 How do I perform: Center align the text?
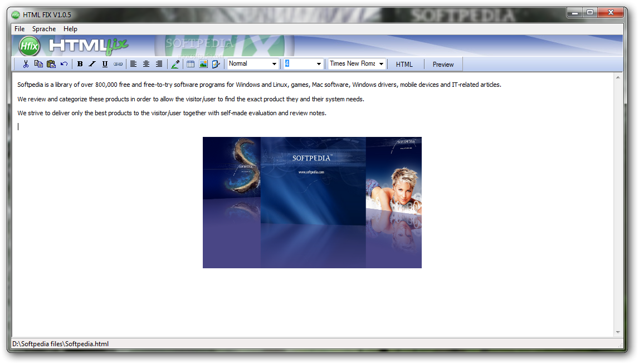[x=146, y=64]
